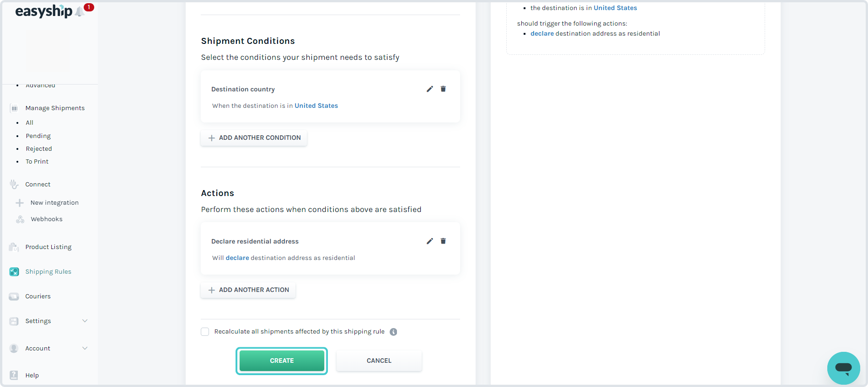
Task: Show info about recalculating shipments
Action: tap(393, 332)
